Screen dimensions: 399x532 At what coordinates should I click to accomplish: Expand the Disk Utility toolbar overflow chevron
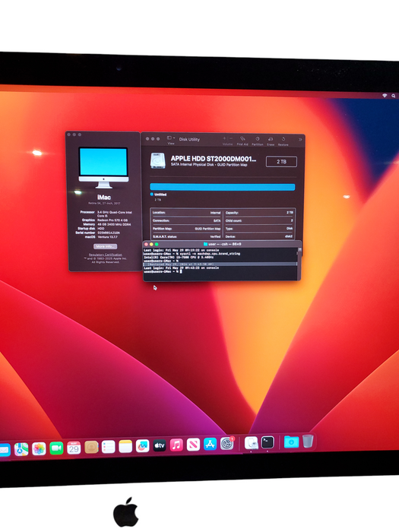click(x=300, y=139)
